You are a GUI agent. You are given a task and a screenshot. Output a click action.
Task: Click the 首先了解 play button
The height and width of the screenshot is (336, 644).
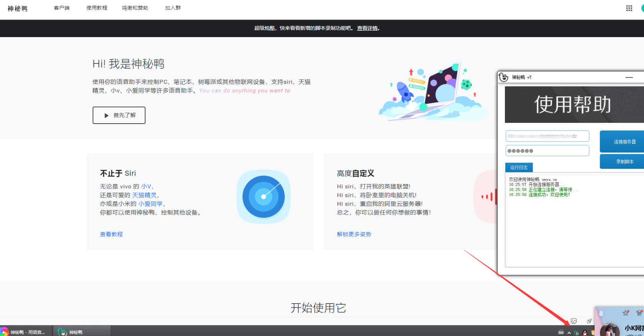(119, 115)
